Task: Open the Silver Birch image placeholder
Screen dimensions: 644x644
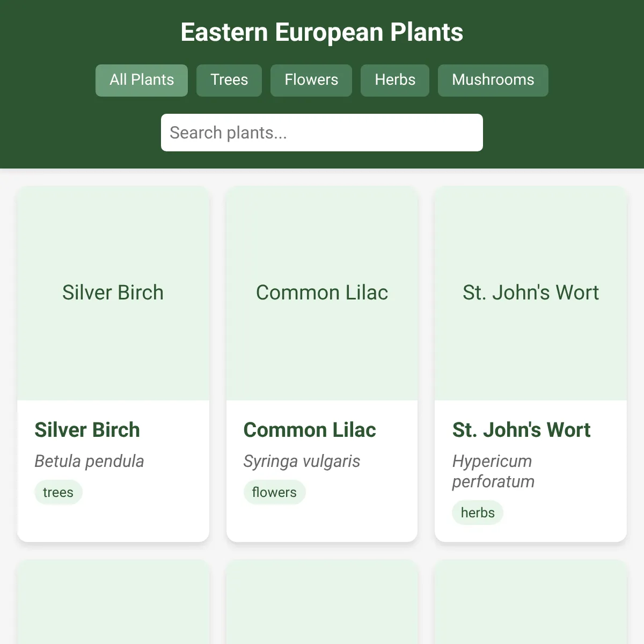Action: 113,293
